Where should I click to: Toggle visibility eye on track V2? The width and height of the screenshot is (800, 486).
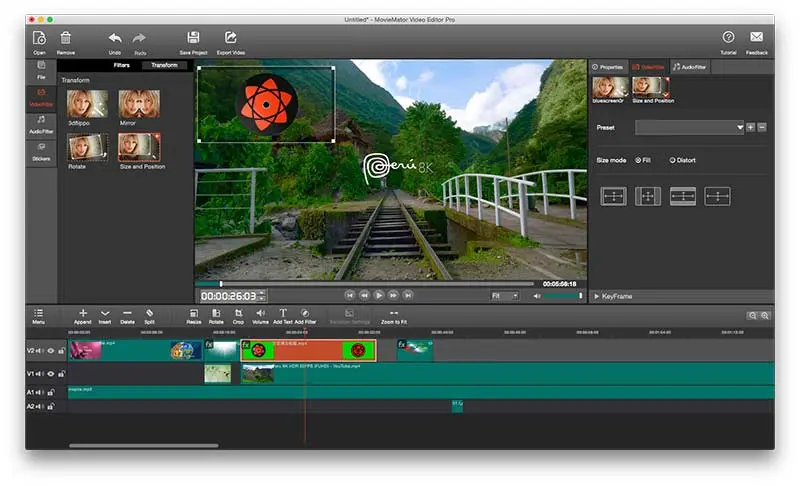(x=51, y=351)
